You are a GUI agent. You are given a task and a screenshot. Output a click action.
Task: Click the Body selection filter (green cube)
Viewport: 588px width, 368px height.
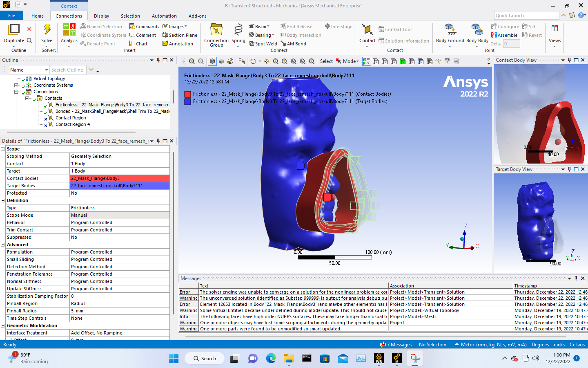[403, 61]
